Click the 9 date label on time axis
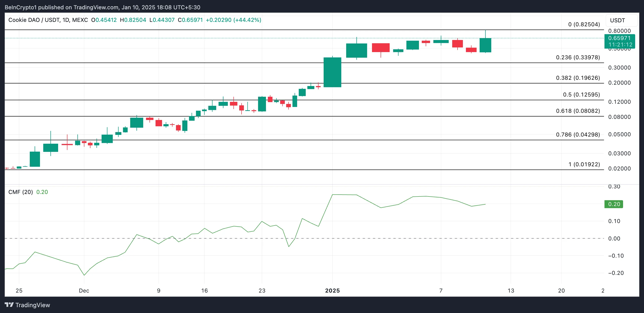This screenshot has height=313, width=644. click(159, 291)
